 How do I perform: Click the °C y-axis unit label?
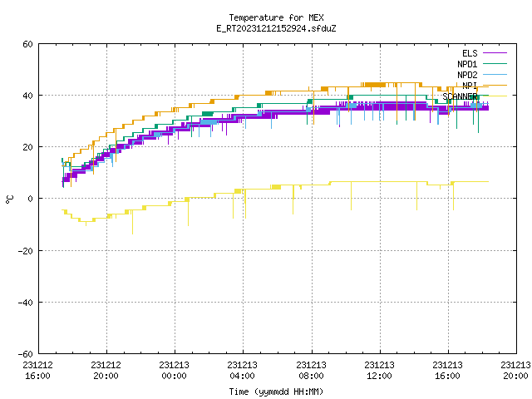9,199
